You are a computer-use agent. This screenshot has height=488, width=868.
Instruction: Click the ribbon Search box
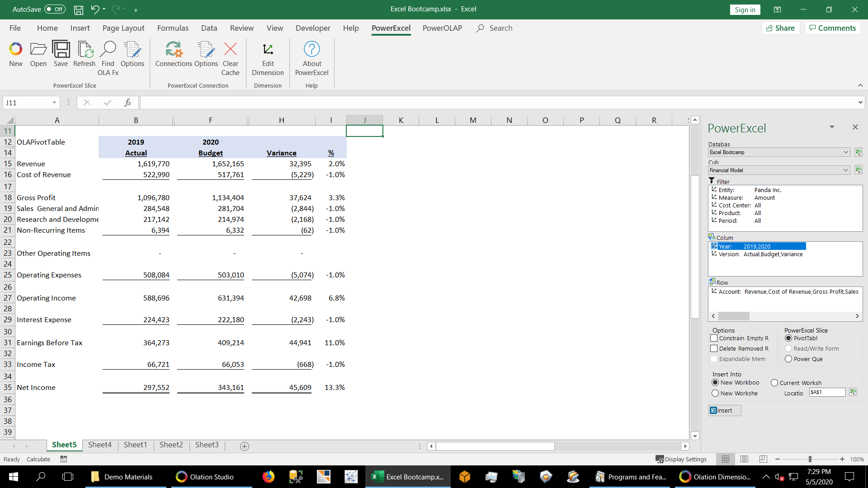495,28
